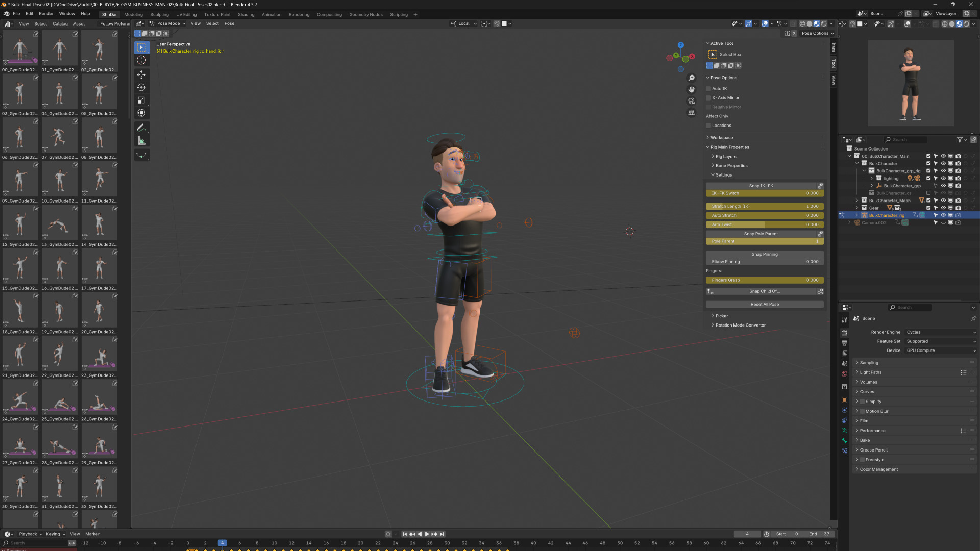Open the World properties tab icon
980x551 pixels.
pyautogui.click(x=844, y=374)
